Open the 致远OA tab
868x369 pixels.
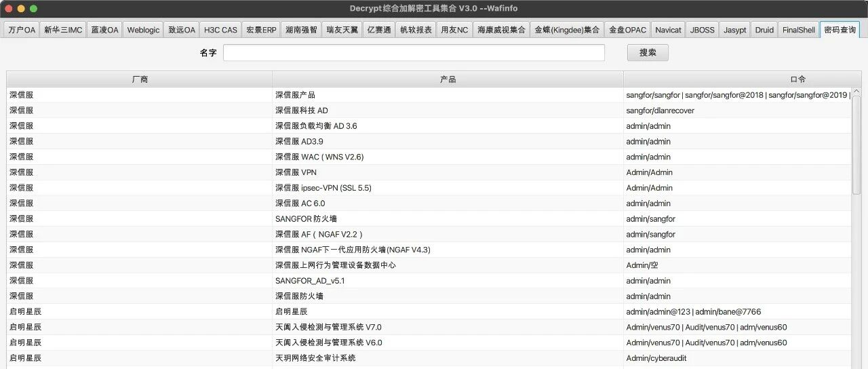click(x=182, y=30)
